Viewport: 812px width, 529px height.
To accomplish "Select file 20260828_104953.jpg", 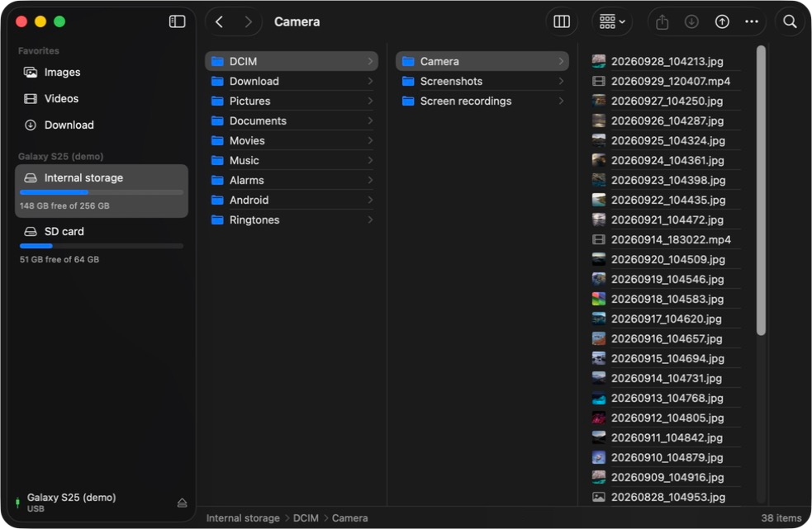I will [666, 497].
